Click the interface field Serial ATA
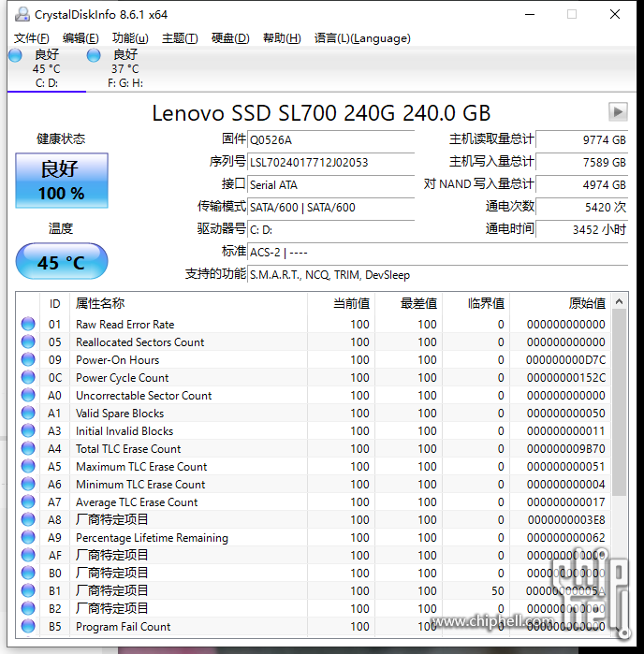Viewport: 644px width, 654px height. (331, 184)
